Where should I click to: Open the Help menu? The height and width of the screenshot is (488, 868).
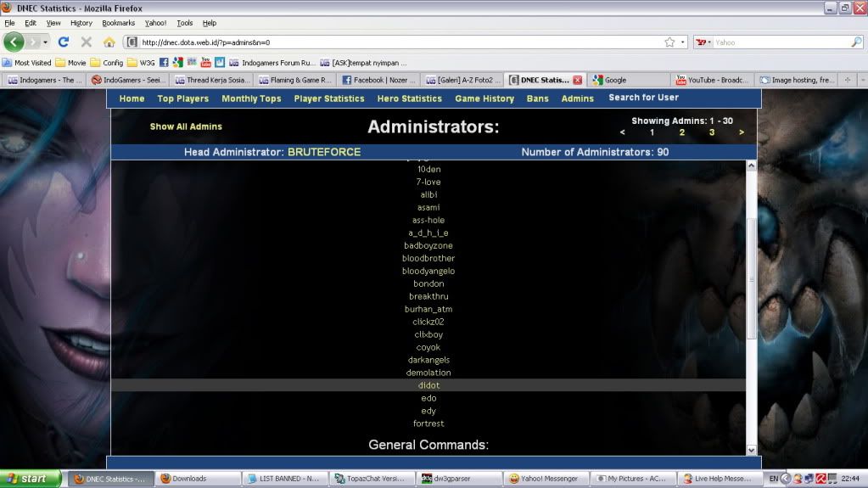click(210, 23)
